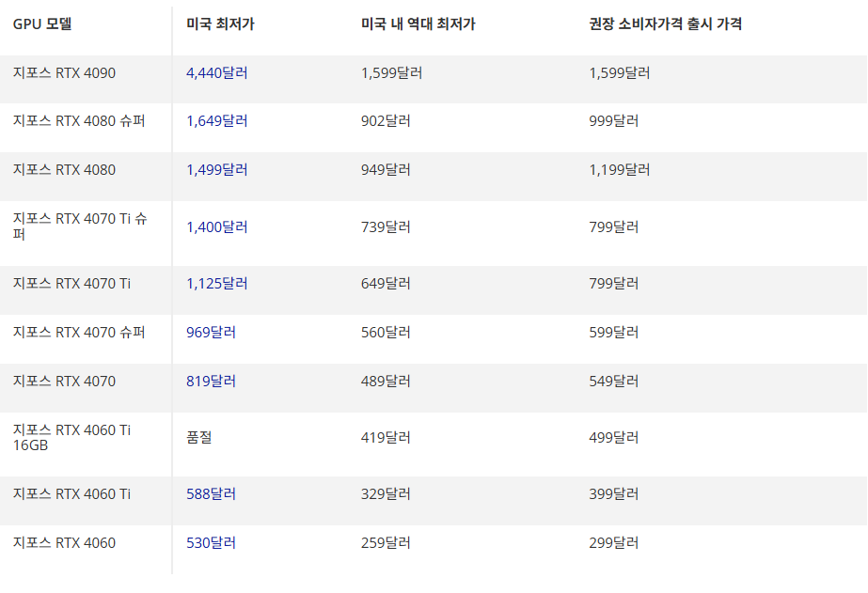Select the '지포스 RTX 4070 Ti' row label
This screenshot has width=868, height=593.
pyautogui.click(x=72, y=283)
